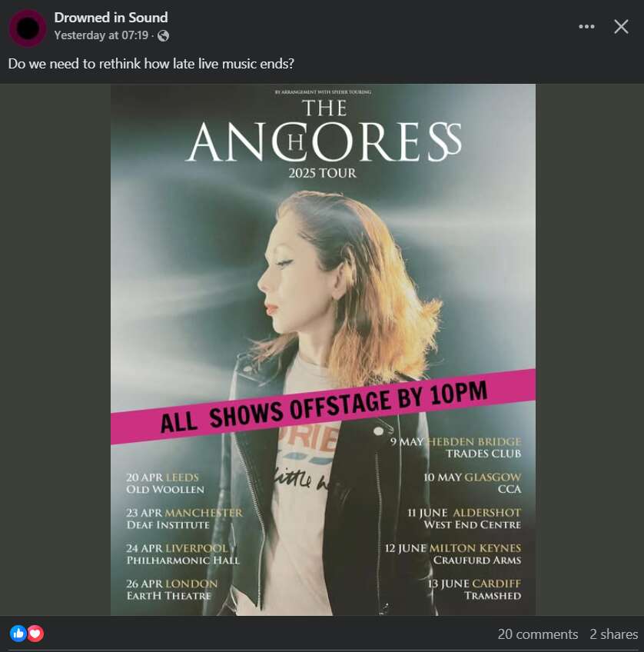Click the 'Yesterday at 07:19' timestamp
Viewport: 644px width, 652px height.
101,35
